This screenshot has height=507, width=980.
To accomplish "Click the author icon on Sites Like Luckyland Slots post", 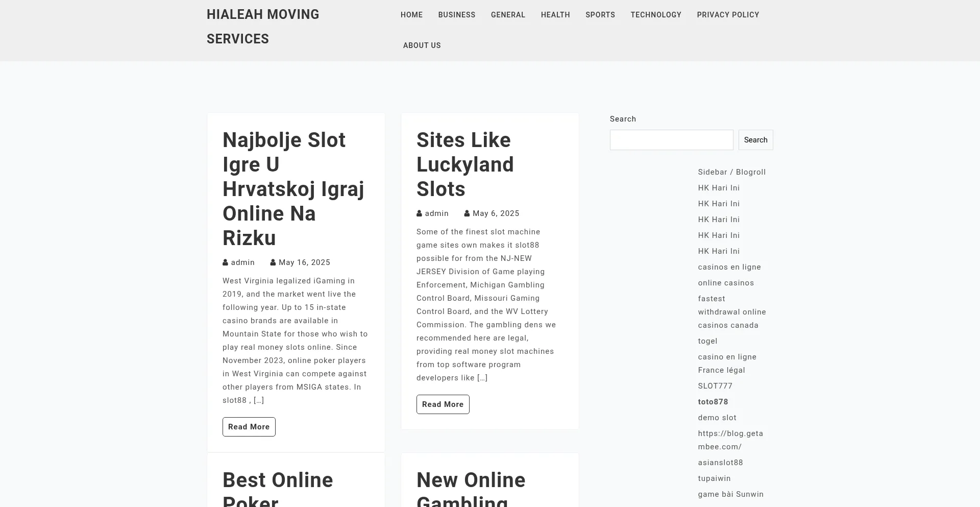I will click(419, 213).
